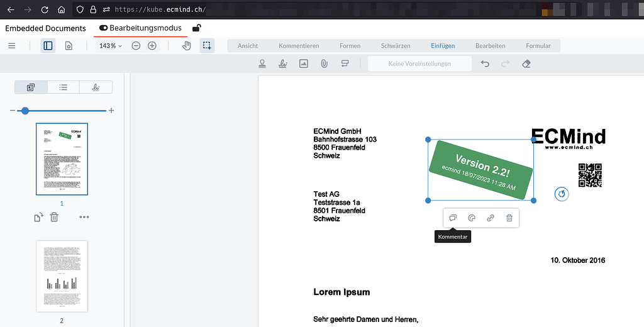Click the ECMind logo
Screen dimensions: 644x327
tap(569, 138)
